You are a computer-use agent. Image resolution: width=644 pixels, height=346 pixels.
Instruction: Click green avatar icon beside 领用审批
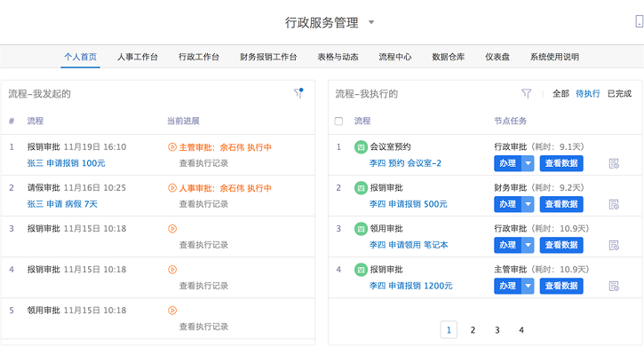(x=361, y=229)
